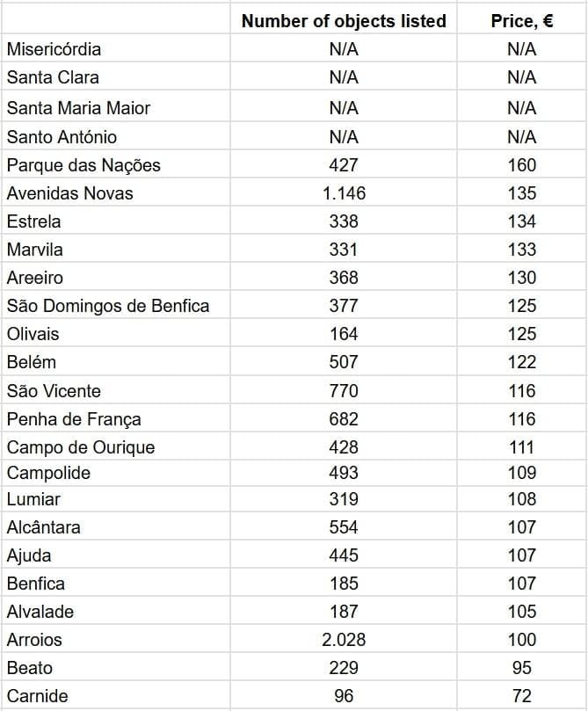Click the Campo de Ourique cell
Image resolution: width=588 pixels, height=711 pixels.
[81, 447]
